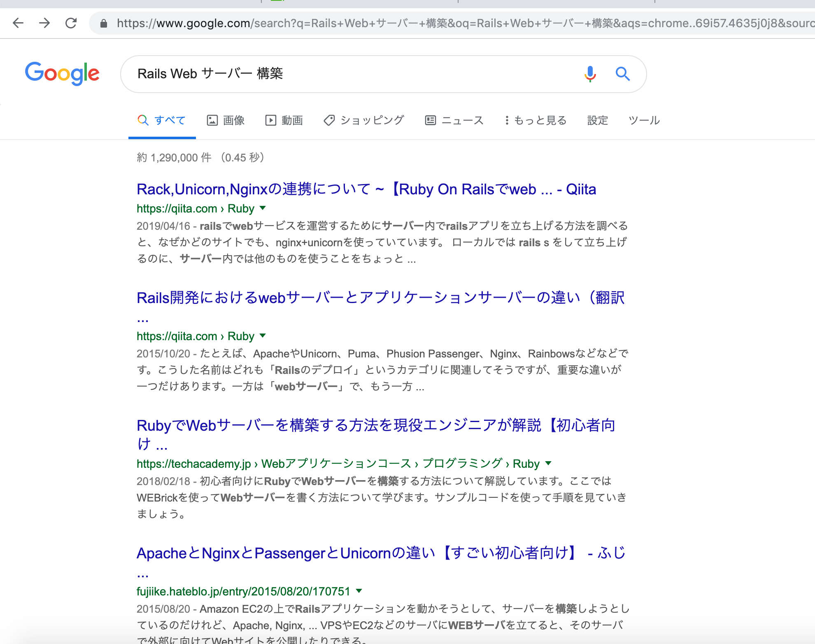Image resolution: width=815 pixels, height=644 pixels.
Task: Expand dropdown arrow next to techacademy.jp URL
Action: click(548, 463)
